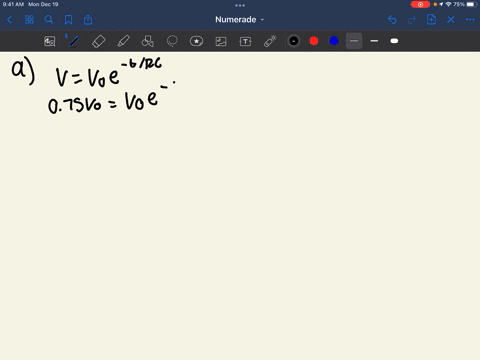Select the Eraser tool
The height and width of the screenshot is (360, 480).
tap(98, 41)
